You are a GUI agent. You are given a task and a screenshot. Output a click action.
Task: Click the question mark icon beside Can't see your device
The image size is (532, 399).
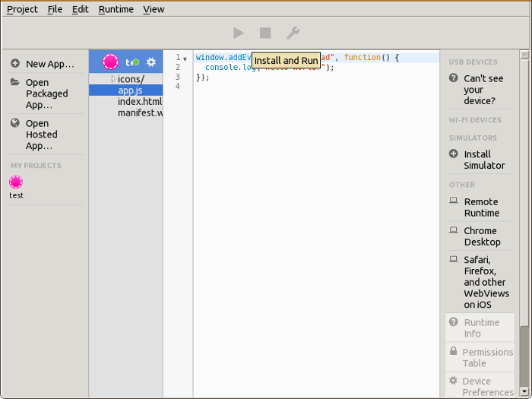tap(453, 78)
